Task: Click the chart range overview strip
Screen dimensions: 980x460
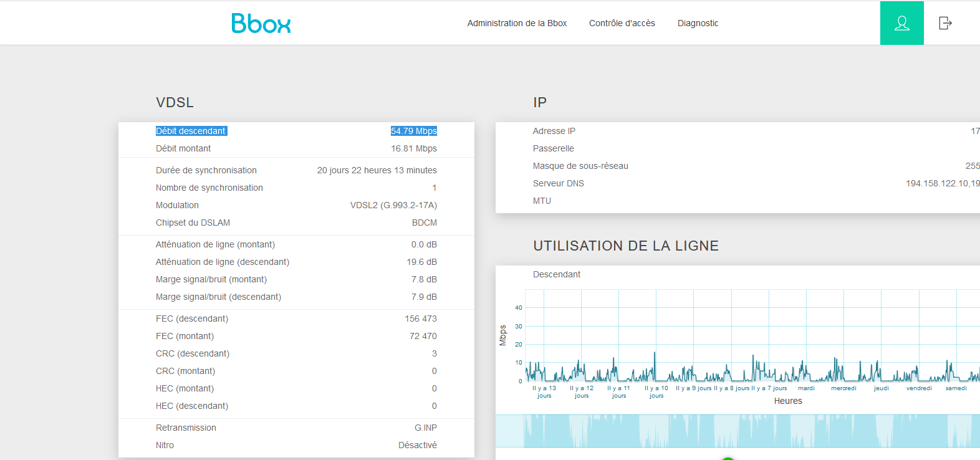Action: pos(737,431)
